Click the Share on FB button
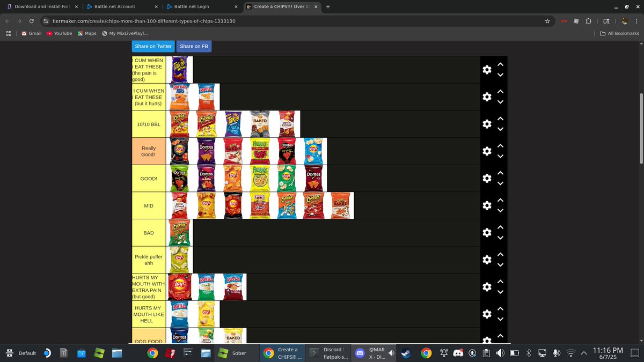The height and width of the screenshot is (362, 644). coord(194,46)
